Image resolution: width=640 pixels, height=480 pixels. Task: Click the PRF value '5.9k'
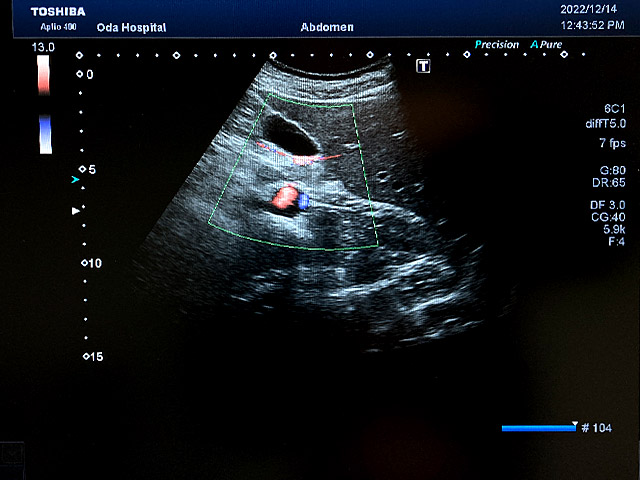tap(614, 229)
